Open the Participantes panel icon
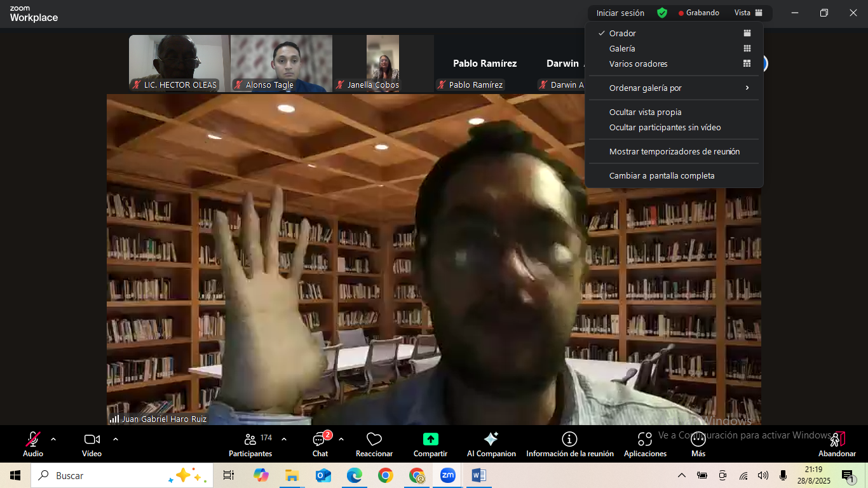This screenshot has width=868, height=488. [x=250, y=440]
